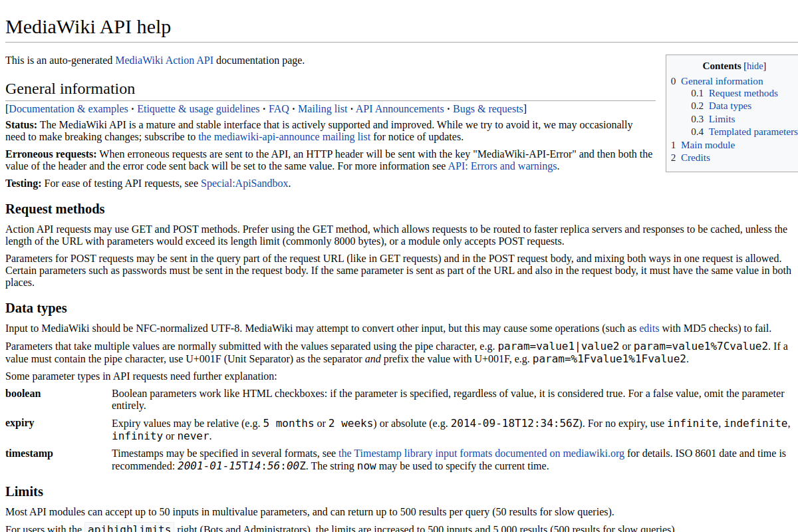Screen dimensions: 798x532
Task: Click the indefinite expiry value
Action: pos(756,423)
